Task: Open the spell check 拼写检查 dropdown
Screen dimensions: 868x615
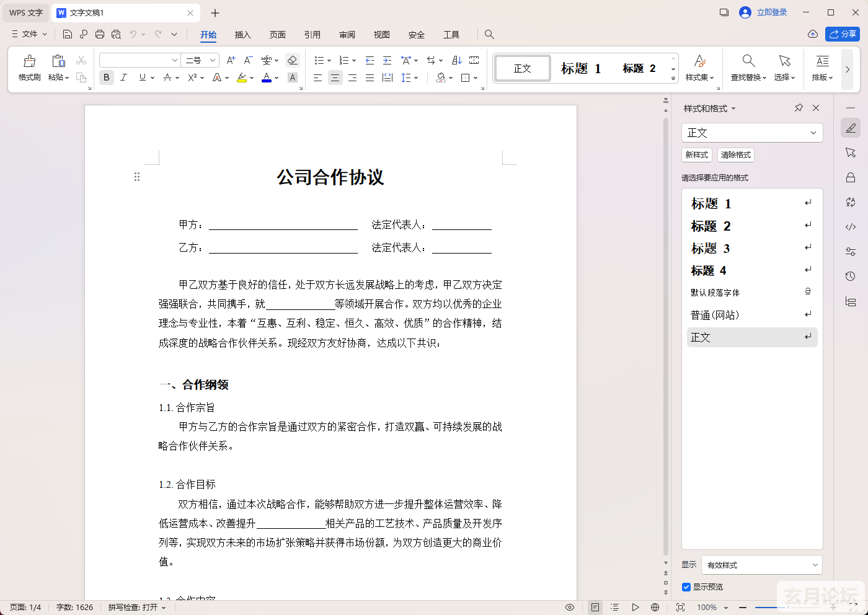Action: click(x=137, y=608)
